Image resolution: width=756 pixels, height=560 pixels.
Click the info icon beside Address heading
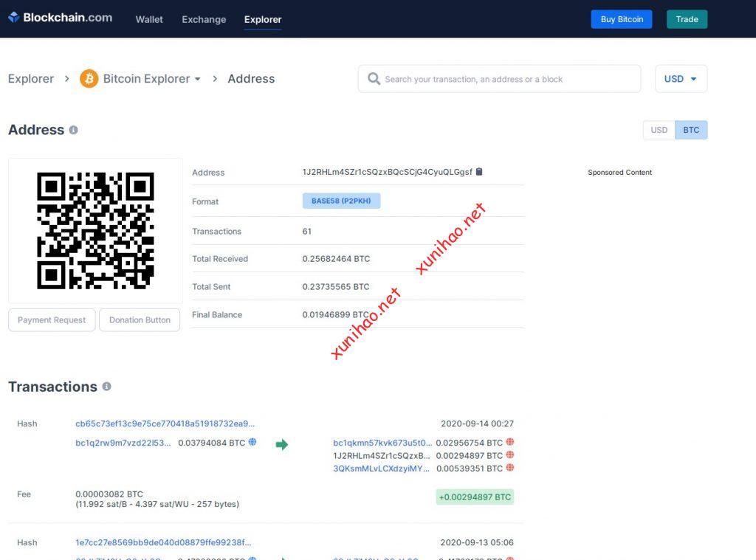pyautogui.click(x=73, y=130)
